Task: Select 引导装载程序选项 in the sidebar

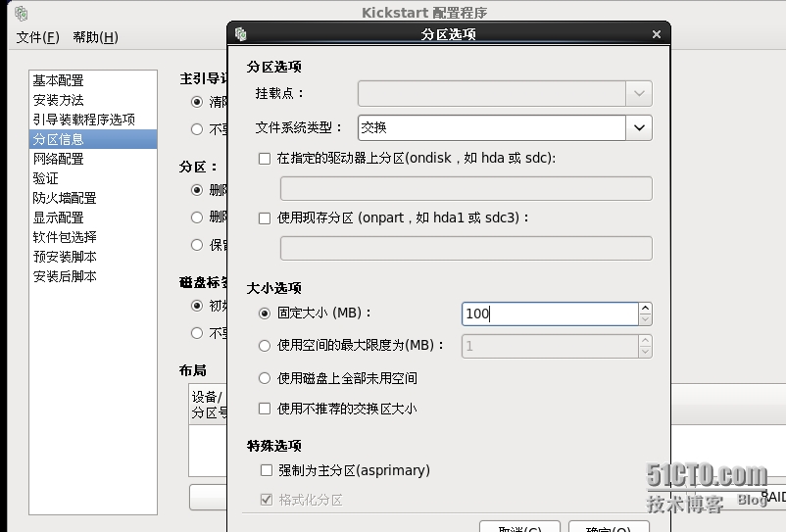Action: tap(93, 120)
